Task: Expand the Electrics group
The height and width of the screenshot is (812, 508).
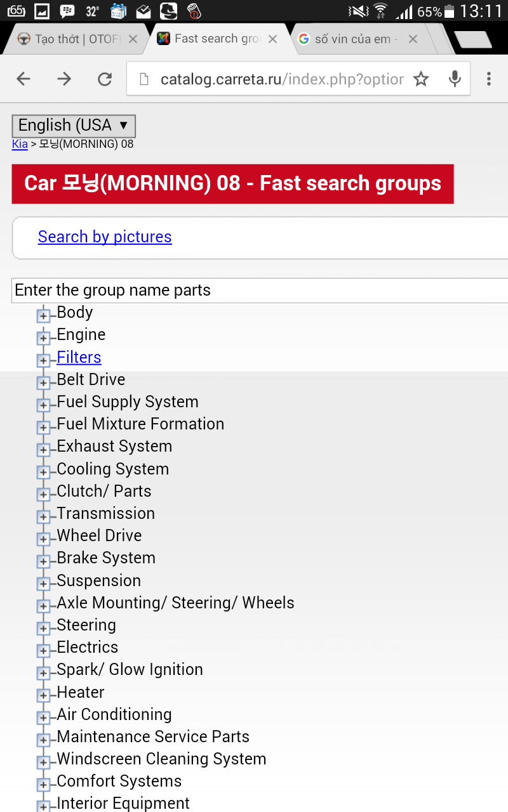Action: (x=43, y=650)
